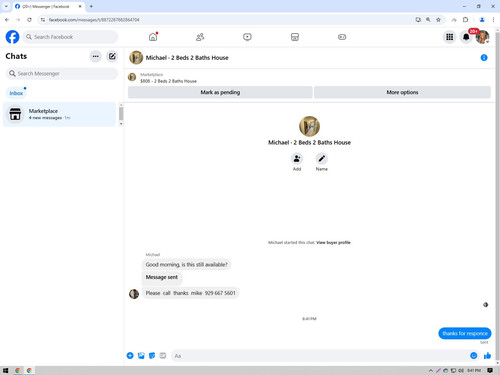Click the first Chrome taskbar icon
Viewport: 500px width, 375px height.
18,370
